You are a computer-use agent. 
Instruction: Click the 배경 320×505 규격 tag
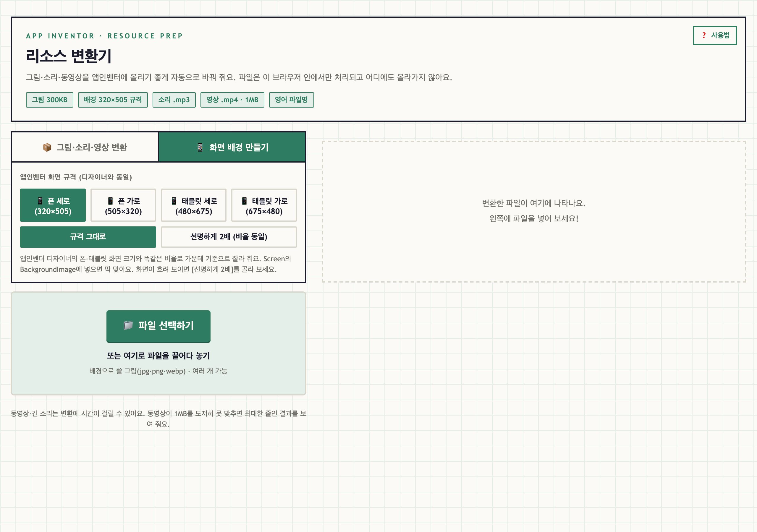(x=113, y=100)
